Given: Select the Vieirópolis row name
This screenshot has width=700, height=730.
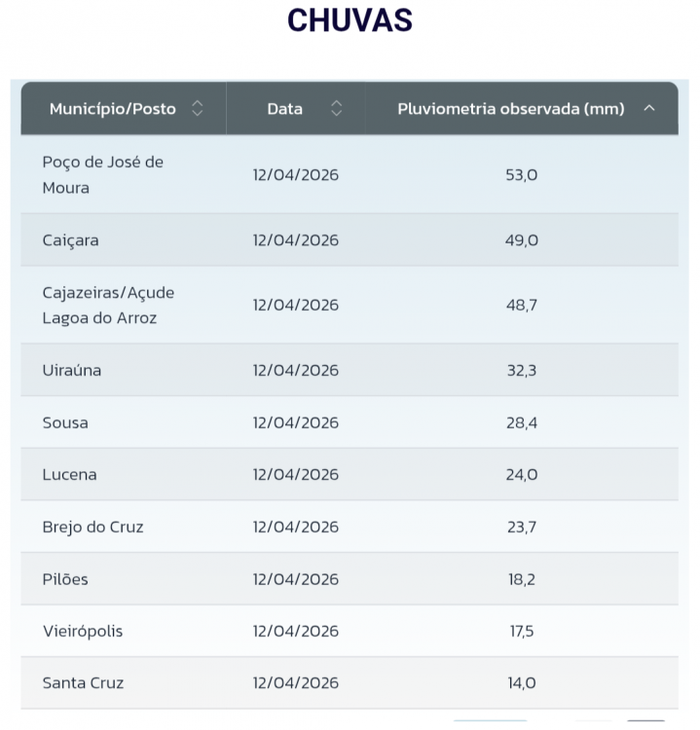Looking at the screenshot, I should tap(83, 631).
